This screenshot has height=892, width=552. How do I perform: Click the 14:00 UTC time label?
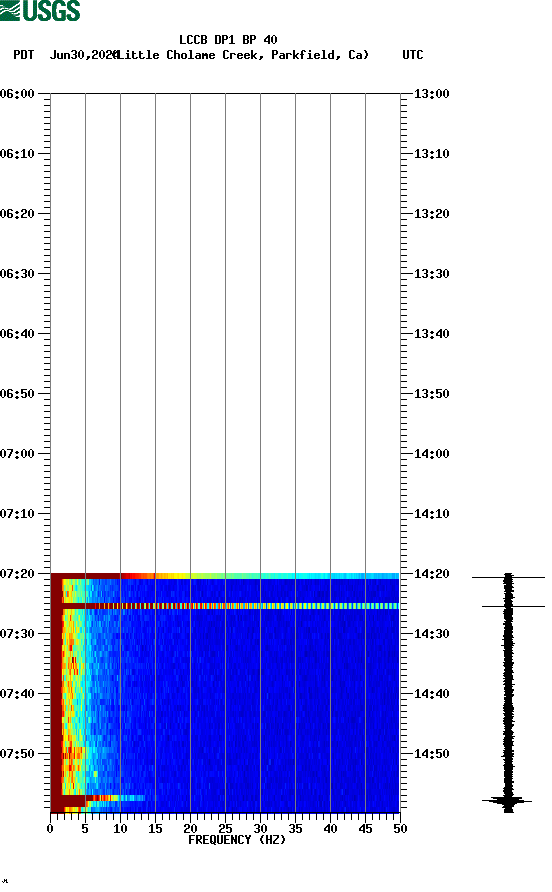(431, 454)
